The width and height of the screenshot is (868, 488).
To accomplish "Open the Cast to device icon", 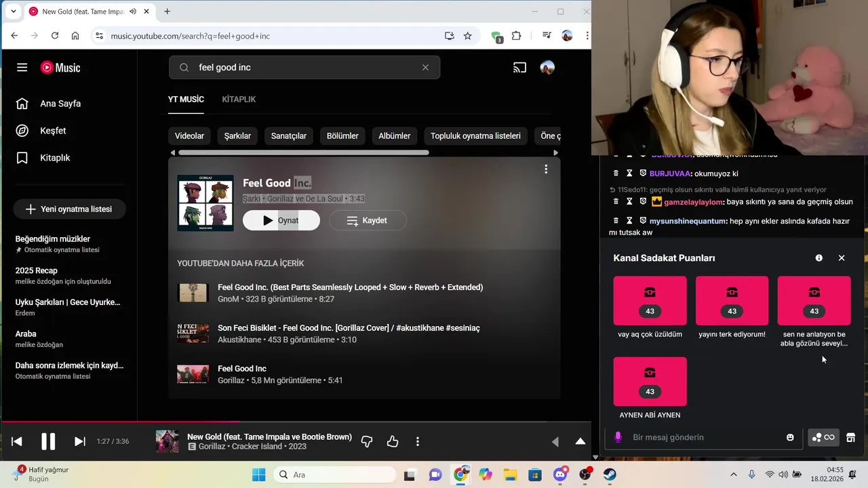I will (x=519, y=68).
